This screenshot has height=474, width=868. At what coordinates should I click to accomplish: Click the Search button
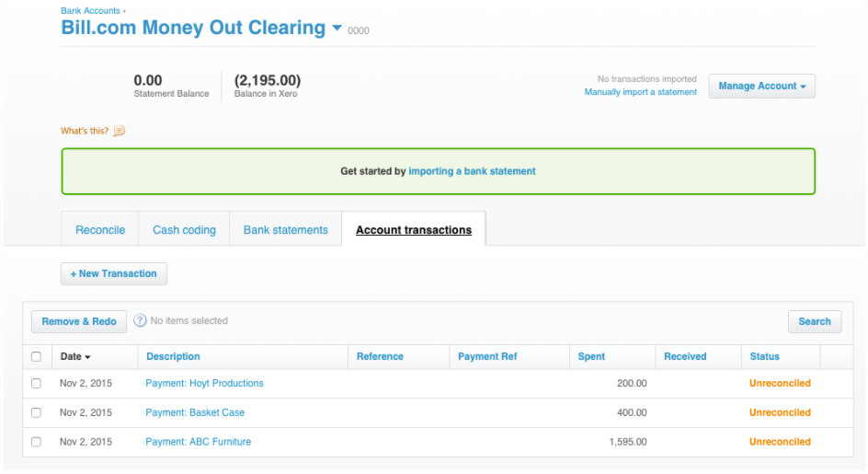pyautogui.click(x=815, y=321)
